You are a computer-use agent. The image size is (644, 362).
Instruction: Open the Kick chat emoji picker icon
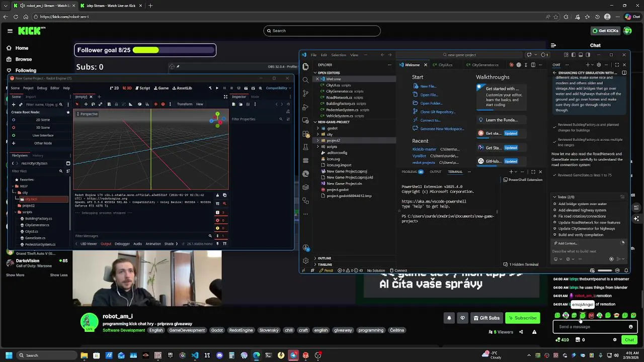[630, 327]
